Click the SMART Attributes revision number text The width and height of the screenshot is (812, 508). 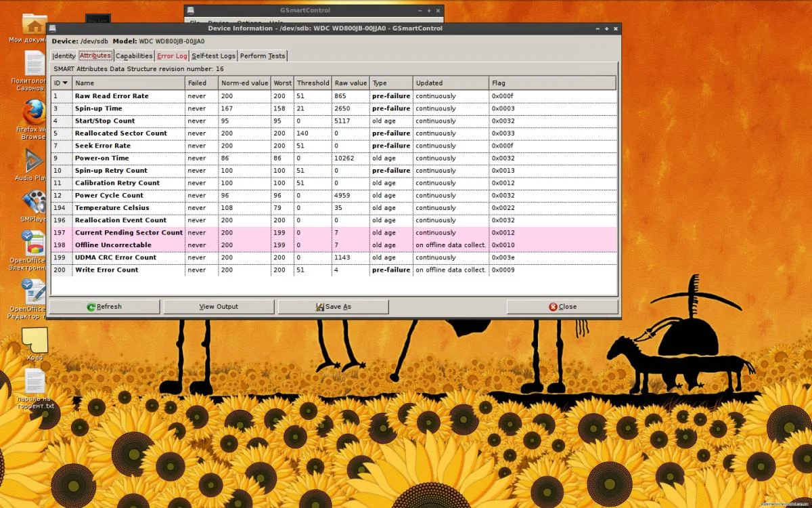(x=139, y=69)
